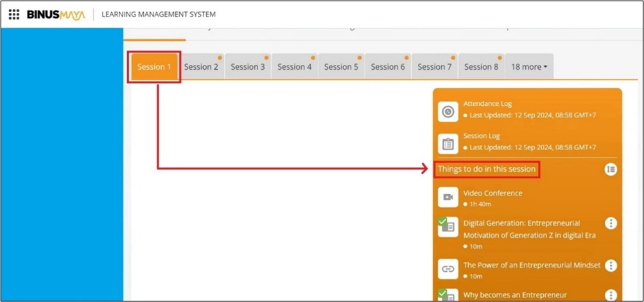Viewport: 644px width, 302px height.
Task: Open the Video Conference link
Action: coord(492,193)
